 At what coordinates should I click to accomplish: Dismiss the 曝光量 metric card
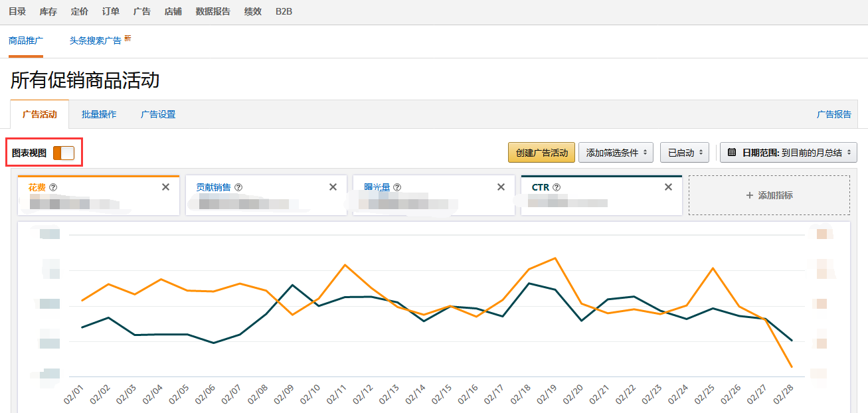(501, 187)
